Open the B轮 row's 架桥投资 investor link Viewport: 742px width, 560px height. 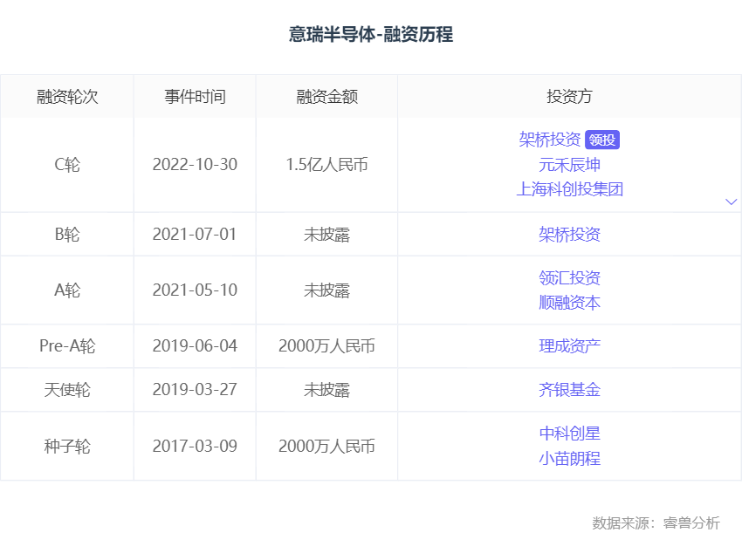[569, 235]
